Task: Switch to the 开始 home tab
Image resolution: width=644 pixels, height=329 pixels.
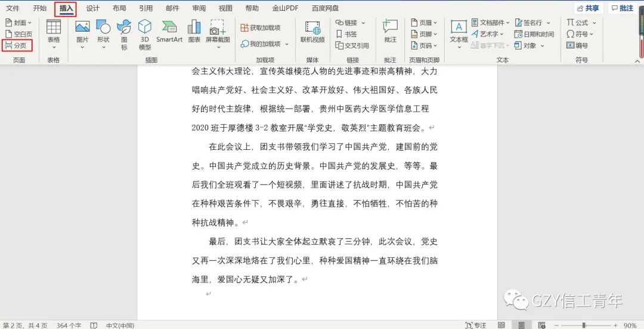Action: tap(40, 8)
